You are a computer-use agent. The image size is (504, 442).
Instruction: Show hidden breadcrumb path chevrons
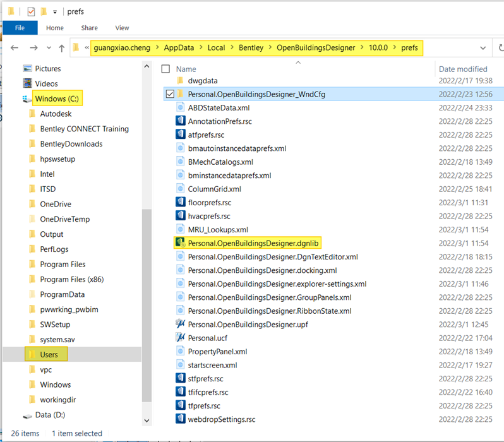click(87, 48)
